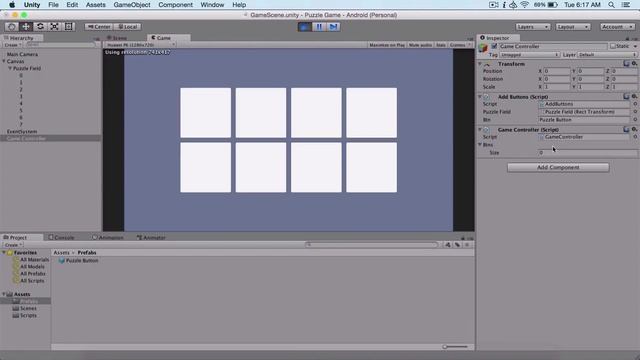The image size is (640, 360).
Task: Open the Layer dropdown showing Default
Action: coord(607,55)
